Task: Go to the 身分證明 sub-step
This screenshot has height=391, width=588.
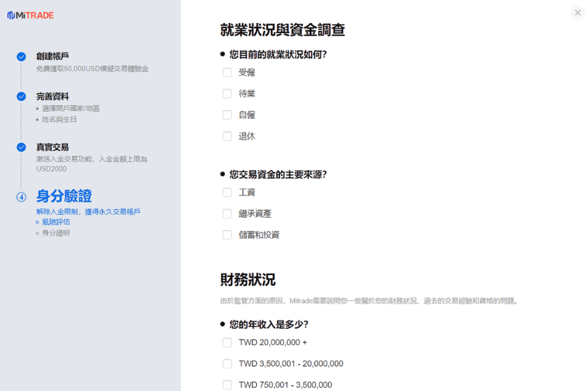Action: 56,233
